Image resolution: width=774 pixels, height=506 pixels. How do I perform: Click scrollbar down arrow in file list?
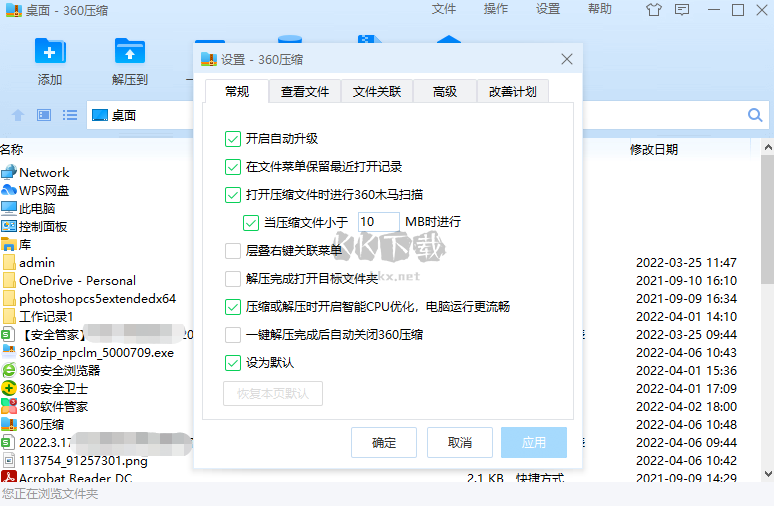768,474
